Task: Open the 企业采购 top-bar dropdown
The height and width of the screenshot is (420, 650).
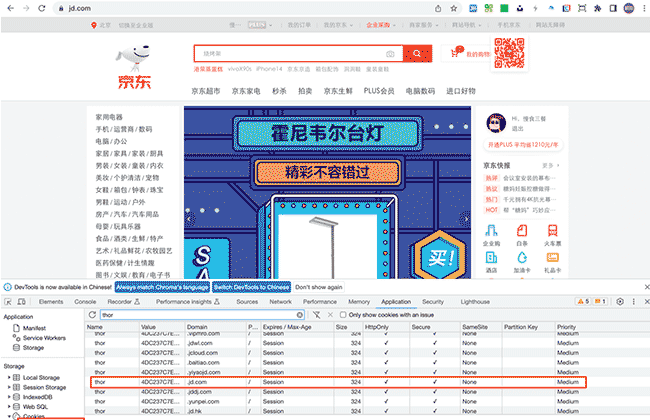Action: click(381, 25)
